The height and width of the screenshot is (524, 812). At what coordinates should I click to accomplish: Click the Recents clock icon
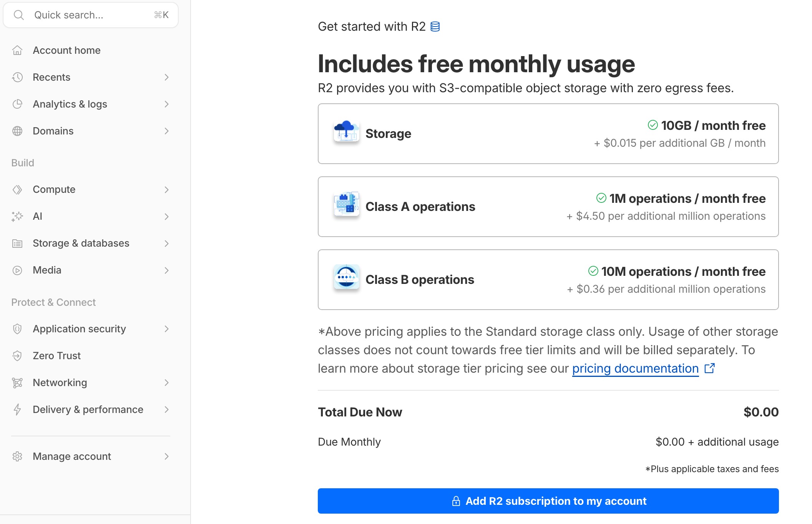click(x=17, y=77)
